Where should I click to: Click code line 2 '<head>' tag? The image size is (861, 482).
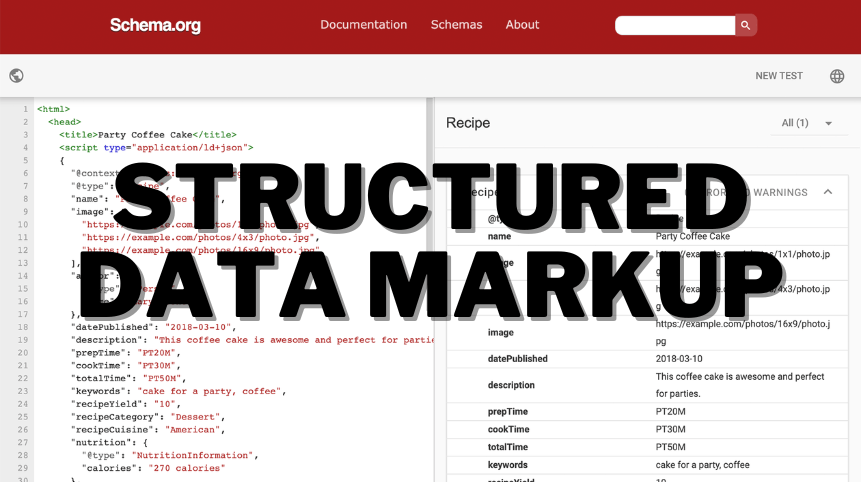[x=64, y=122]
